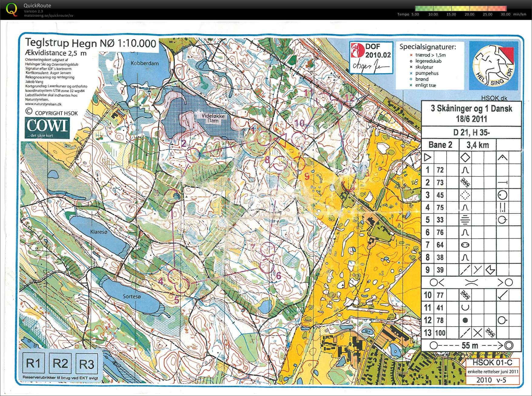The width and height of the screenshot is (532, 396).
Task: Click control code 73 in row 2
Action: pos(440,183)
